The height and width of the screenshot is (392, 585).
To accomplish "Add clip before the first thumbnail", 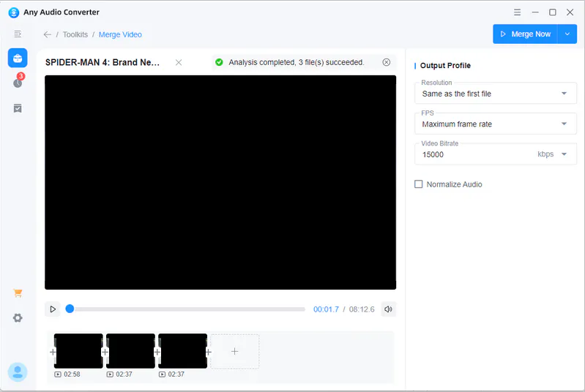I will [x=53, y=352].
